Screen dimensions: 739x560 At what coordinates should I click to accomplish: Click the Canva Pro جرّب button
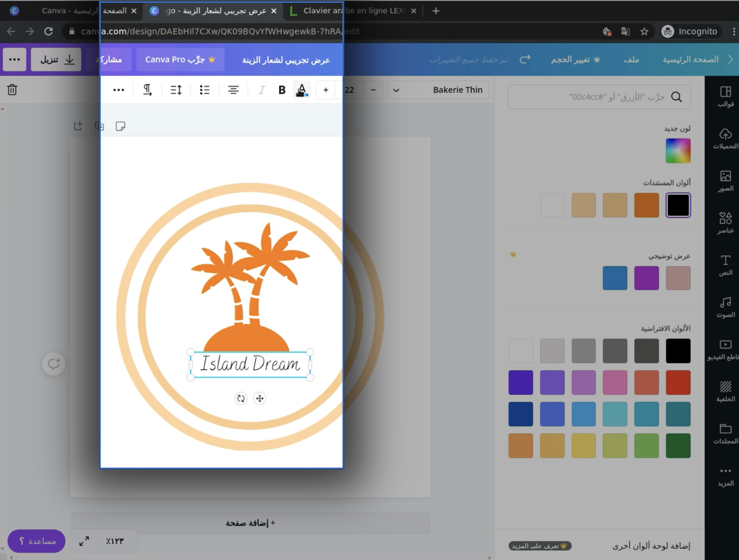coord(180,60)
